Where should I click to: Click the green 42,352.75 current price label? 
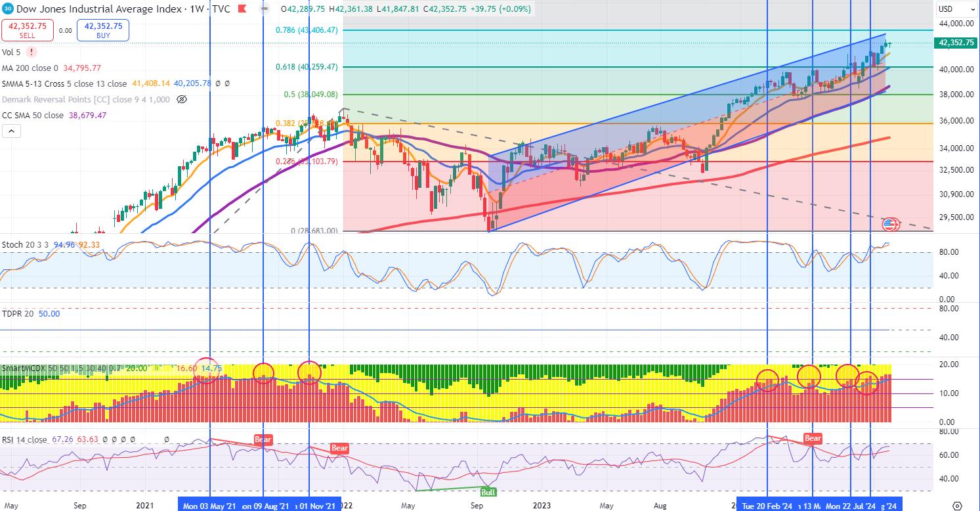956,43
